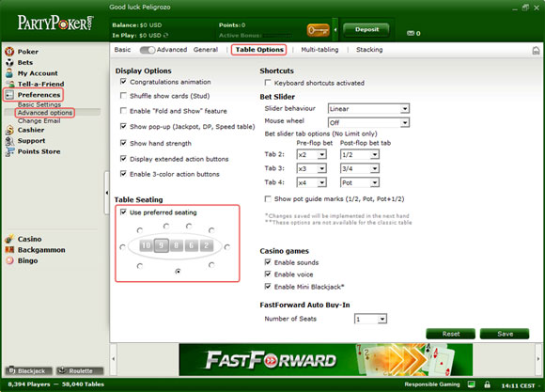Click the Points Store cart icon
Viewport: 545px width, 392px height.
click(x=9, y=151)
